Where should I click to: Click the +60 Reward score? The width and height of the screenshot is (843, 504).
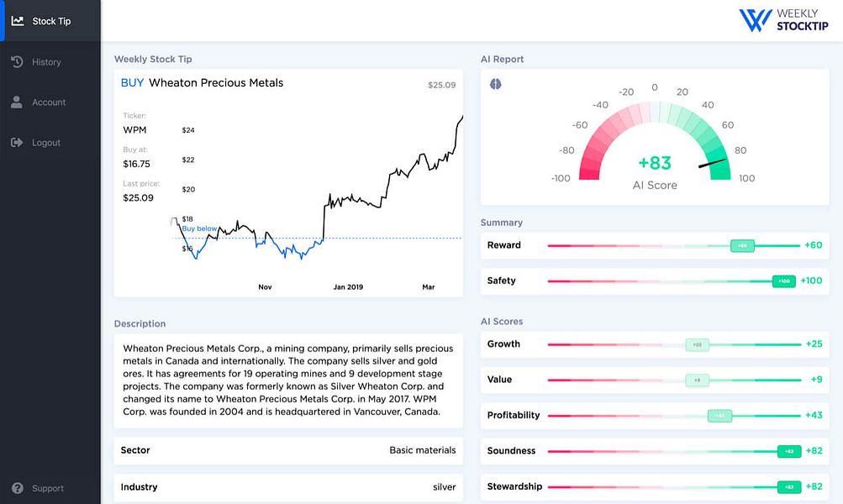click(x=813, y=245)
